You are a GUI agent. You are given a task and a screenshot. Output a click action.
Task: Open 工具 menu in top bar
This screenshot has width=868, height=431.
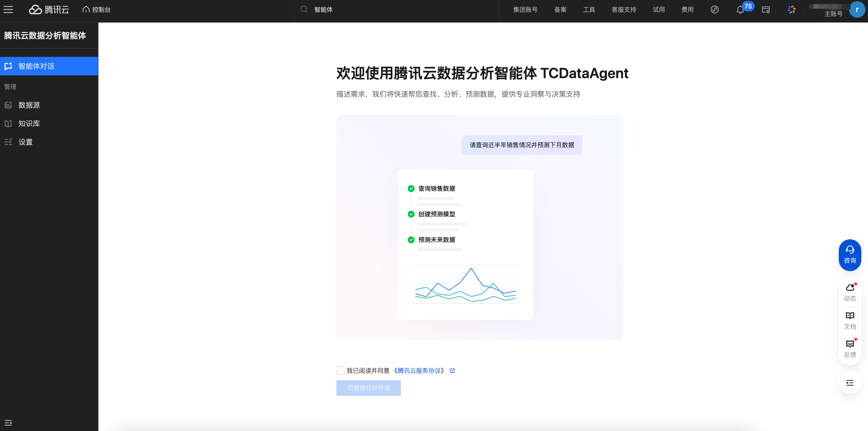coord(589,9)
